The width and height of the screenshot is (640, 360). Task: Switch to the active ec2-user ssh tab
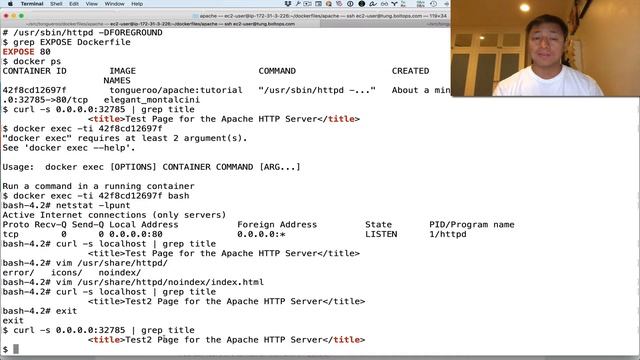click(160, 24)
